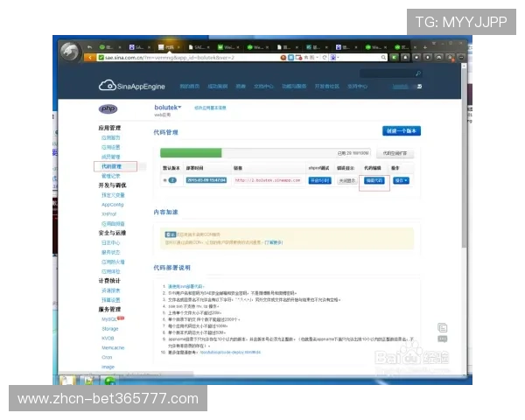Click the modify app info link beside bolutek
Screen dimensions: 525x420
coord(210,108)
